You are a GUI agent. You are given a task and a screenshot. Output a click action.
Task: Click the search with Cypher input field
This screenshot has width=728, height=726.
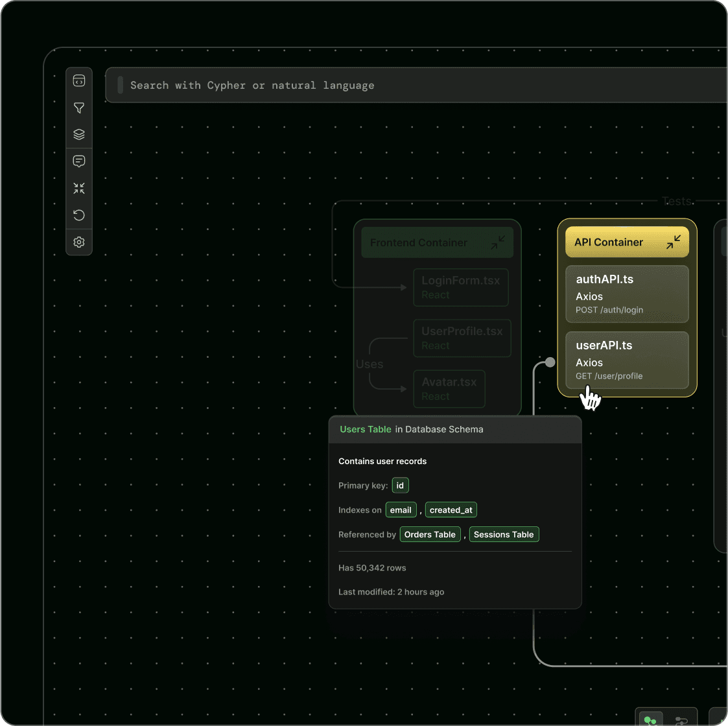[416, 85]
